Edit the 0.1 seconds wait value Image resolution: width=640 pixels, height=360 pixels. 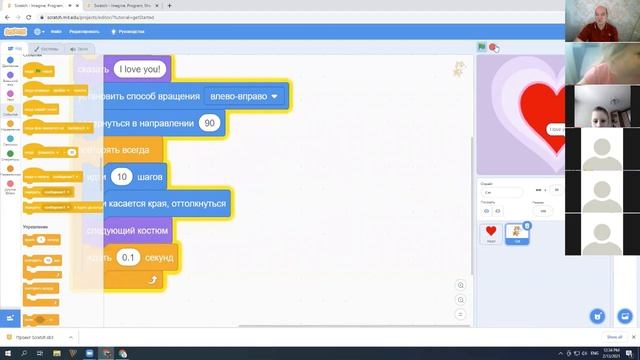(x=128, y=258)
